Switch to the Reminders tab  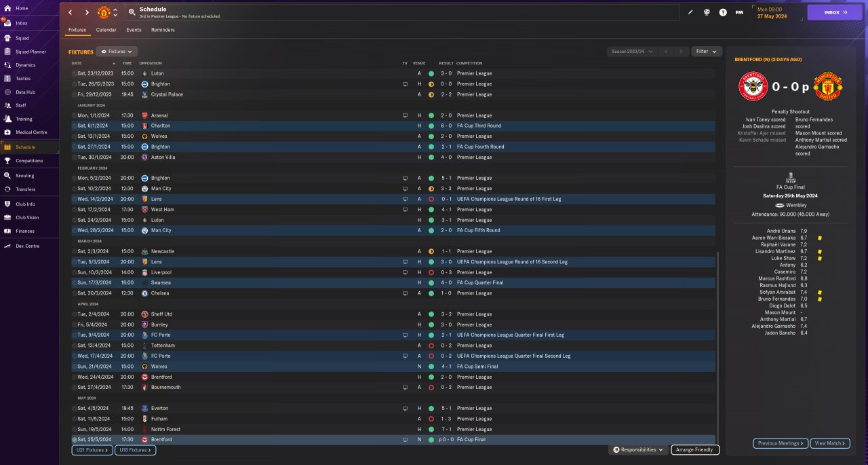pyautogui.click(x=163, y=30)
